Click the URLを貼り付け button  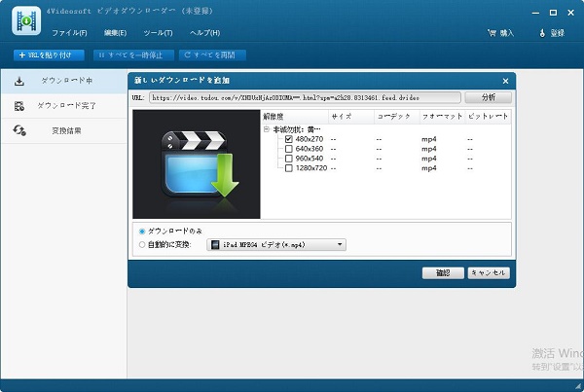point(49,55)
